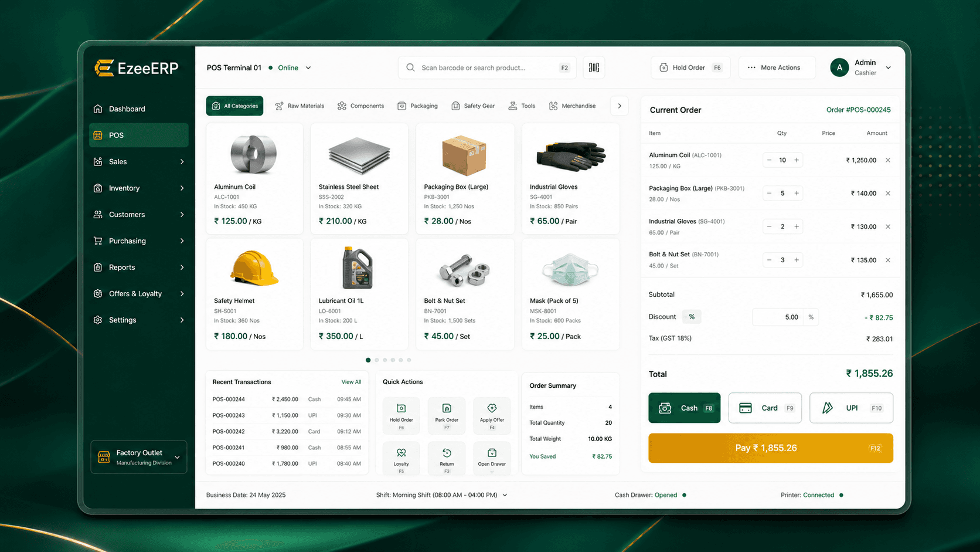Open View All recent transactions link
Viewport: 980px width, 552px height.
pyautogui.click(x=351, y=382)
